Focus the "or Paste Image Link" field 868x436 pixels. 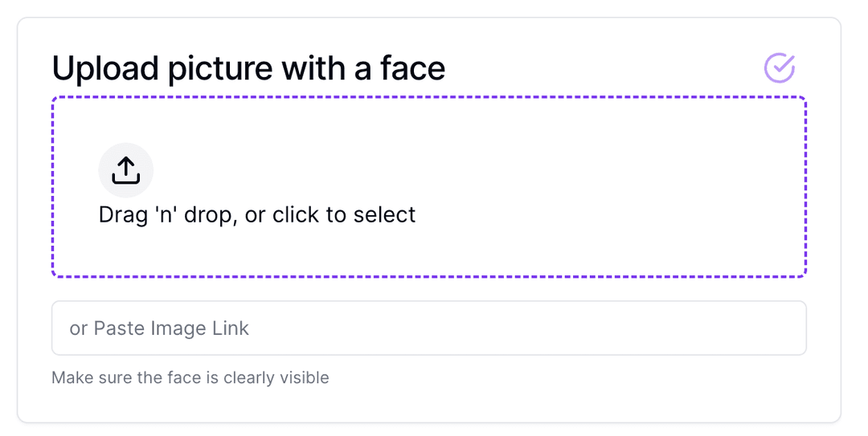[x=428, y=328]
